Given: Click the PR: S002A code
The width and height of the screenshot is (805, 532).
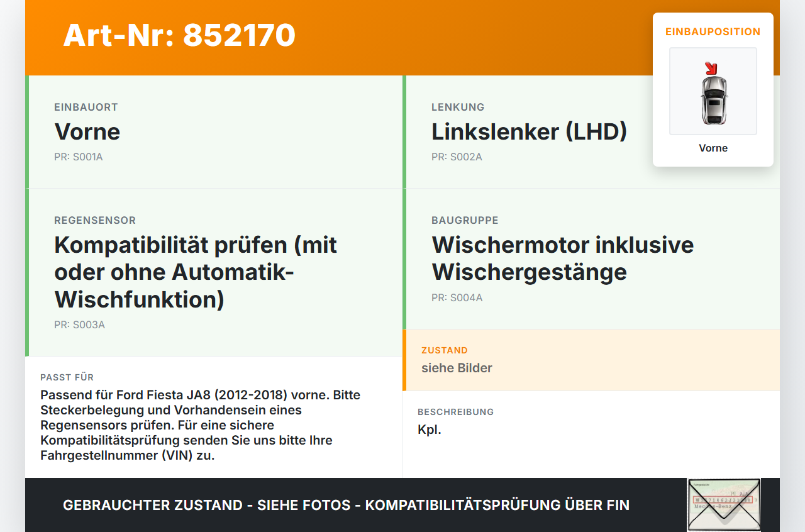Looking at the screenshot, I should pos(457,157).
